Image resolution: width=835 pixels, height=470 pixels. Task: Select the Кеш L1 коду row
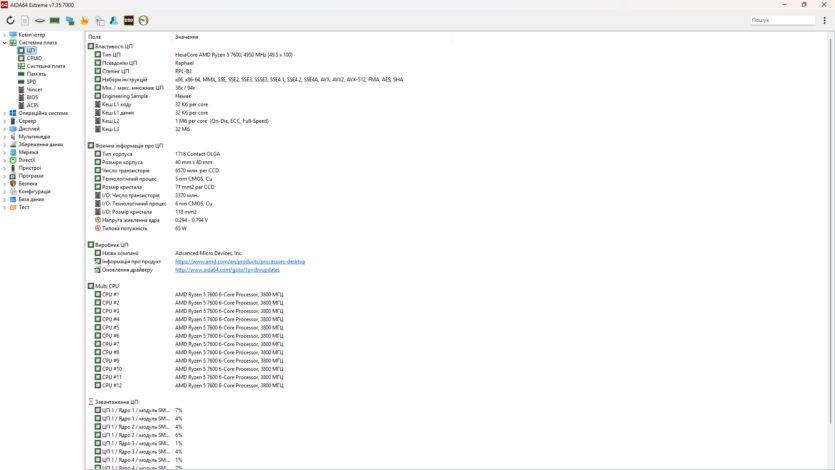point(151,104)
